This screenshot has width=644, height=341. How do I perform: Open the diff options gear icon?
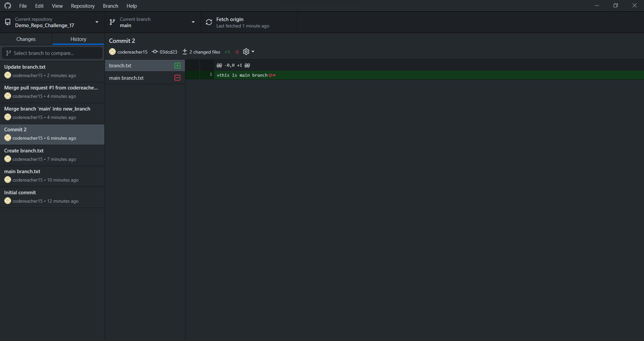[x=246, y=52]
